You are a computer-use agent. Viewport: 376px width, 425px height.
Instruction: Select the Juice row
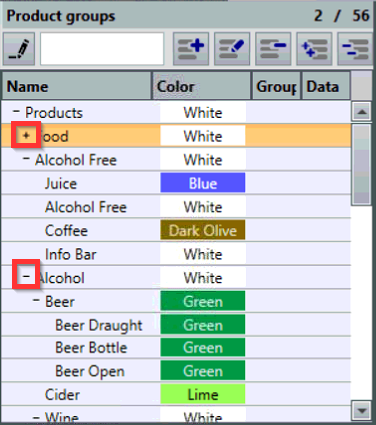click(176, 183)
